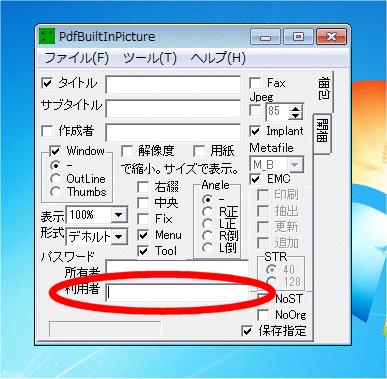Toggle the タイトル checkbox
The width and height of the screenshot is (387, 379).
(47, 83)
